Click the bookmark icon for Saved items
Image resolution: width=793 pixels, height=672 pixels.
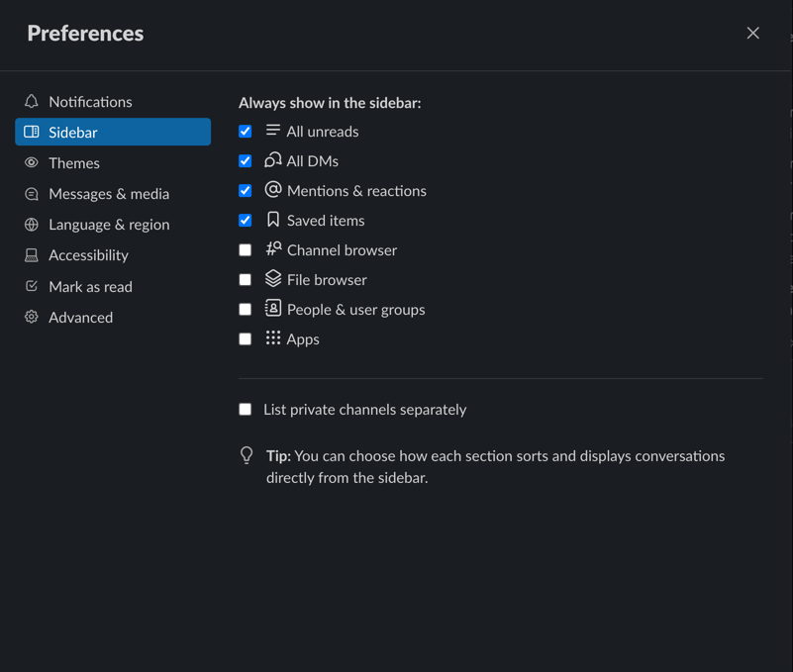pyautogui.click(x=273, y=220)
